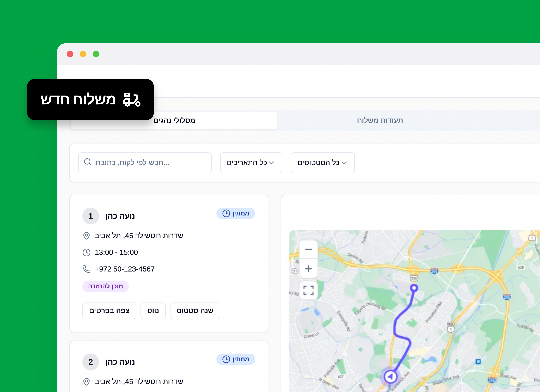Screen dimensions: 540x392
Task: Click the phone icon beside +972 50-123-4567
Action: pyautogui.click(x=86, y=269)
